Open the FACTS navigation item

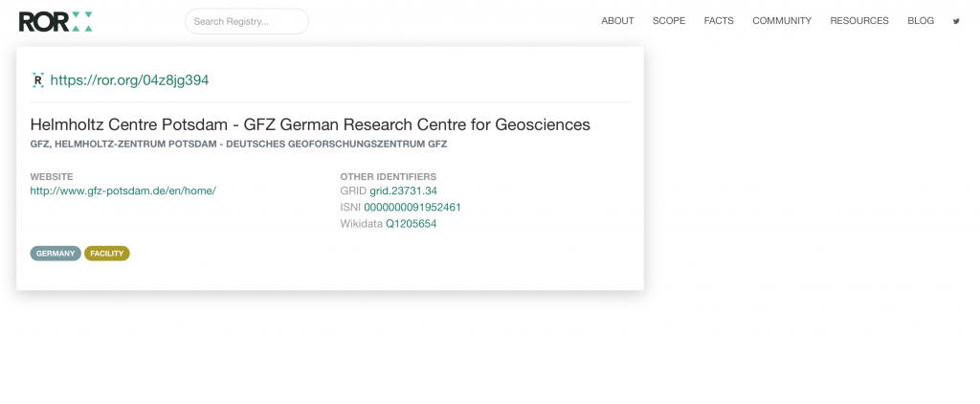click(x=719, y=21)
